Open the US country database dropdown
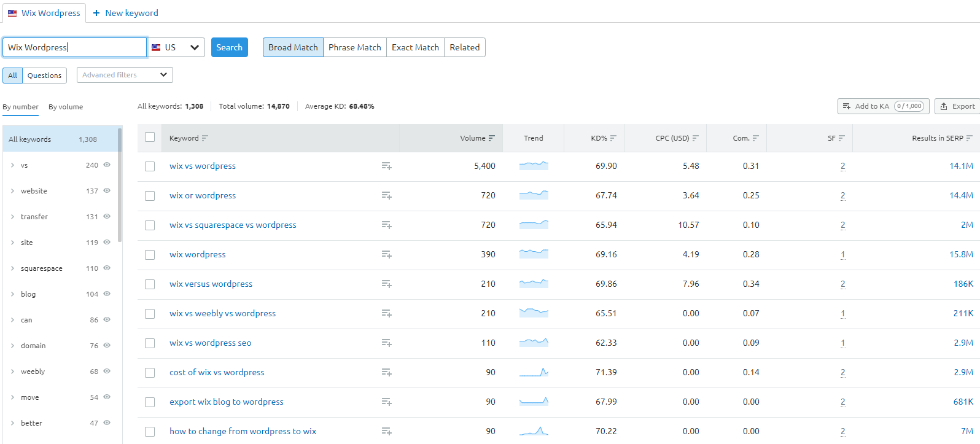The width and height of the screenshot is (980, 444). 177,47
